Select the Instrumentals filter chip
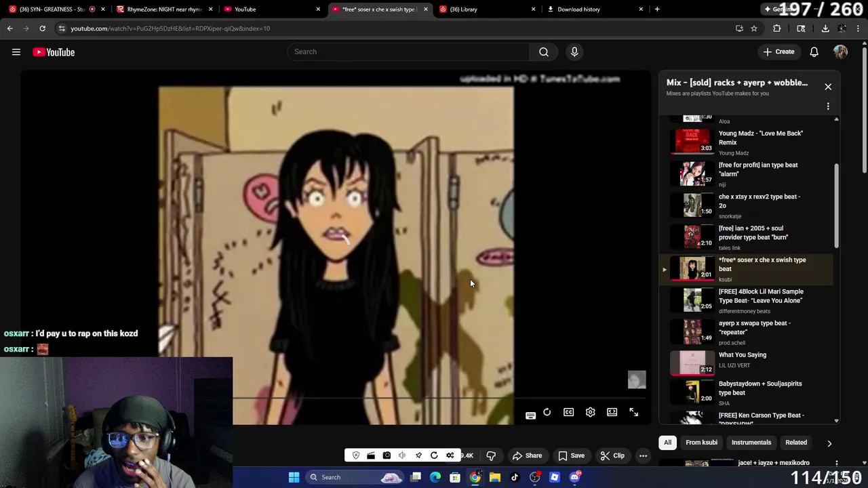868x488 pixels. pos(751,443)
